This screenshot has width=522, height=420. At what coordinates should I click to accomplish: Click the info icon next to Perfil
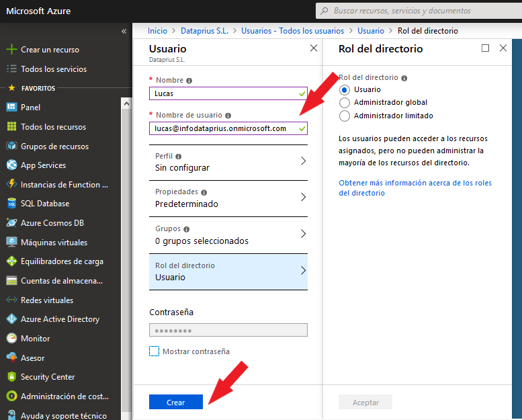(179, 157)
